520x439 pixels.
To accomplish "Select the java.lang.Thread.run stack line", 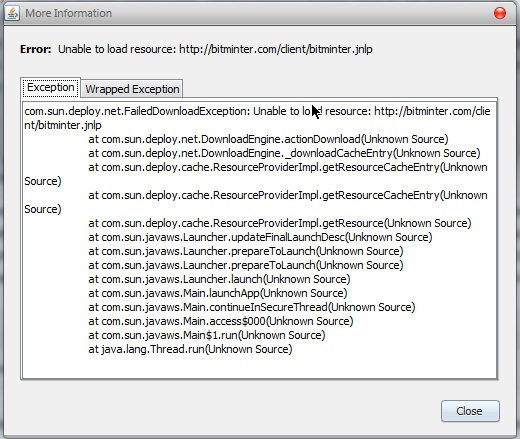I will click(190, 349).
